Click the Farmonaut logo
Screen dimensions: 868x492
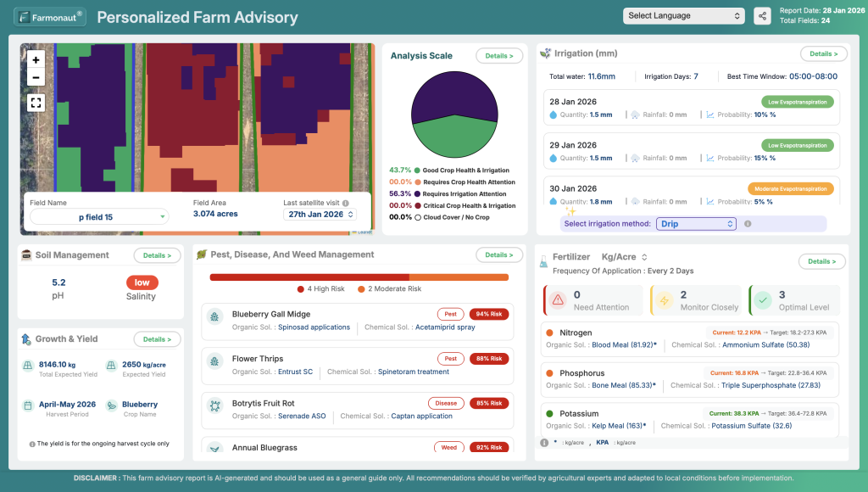[x=50, y=17]
